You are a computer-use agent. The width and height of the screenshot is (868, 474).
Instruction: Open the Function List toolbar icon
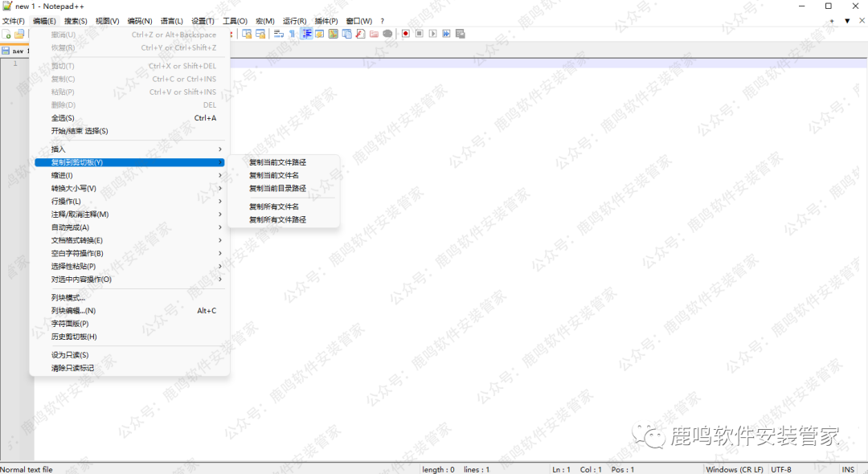pos(360,34)
